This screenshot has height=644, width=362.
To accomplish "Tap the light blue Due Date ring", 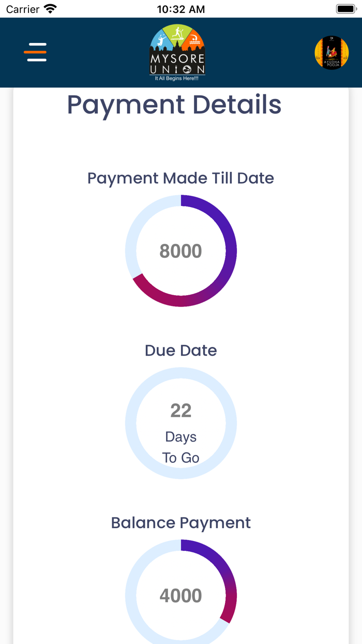I will tap(131, 423).
